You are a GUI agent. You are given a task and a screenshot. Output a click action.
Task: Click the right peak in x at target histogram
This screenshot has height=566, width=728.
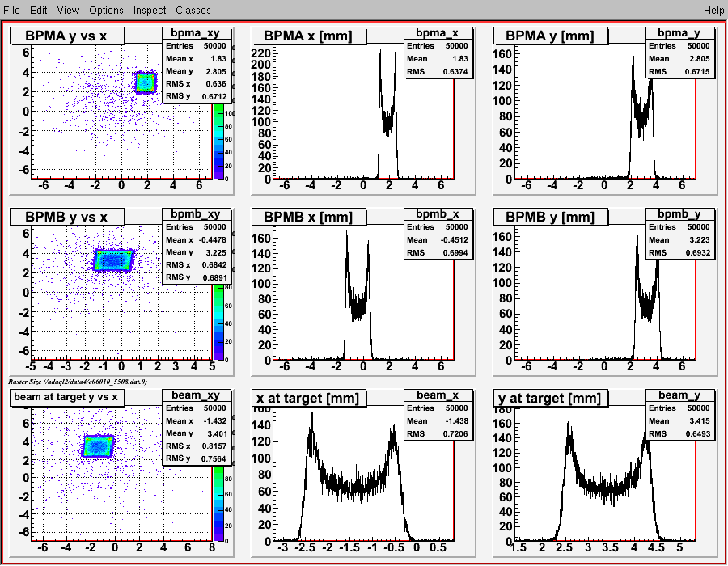click(395, 436)
